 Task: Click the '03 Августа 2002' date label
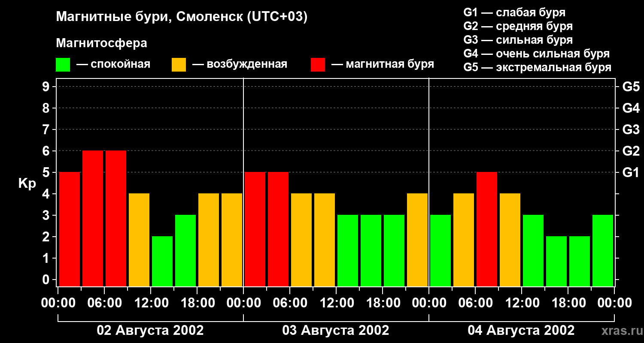(336, 331)
